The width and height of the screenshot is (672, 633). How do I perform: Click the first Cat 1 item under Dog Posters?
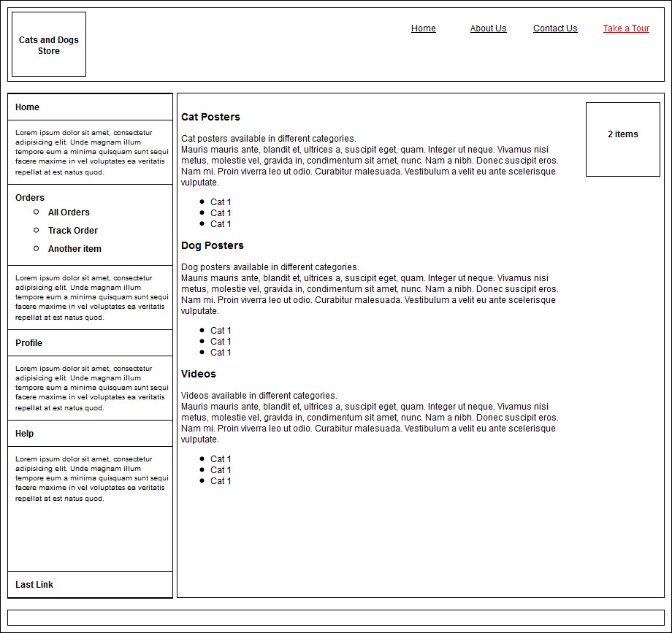point(221,330)
